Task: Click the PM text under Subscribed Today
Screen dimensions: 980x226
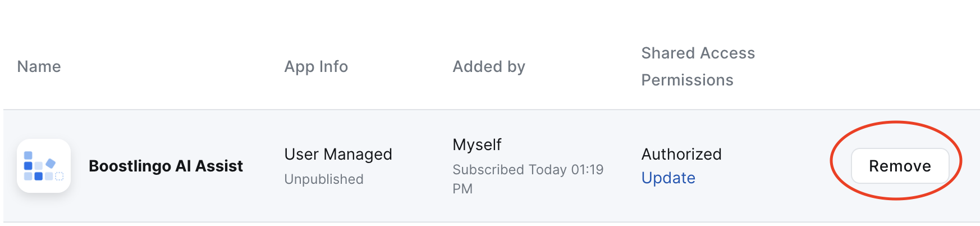Action: 462,188
